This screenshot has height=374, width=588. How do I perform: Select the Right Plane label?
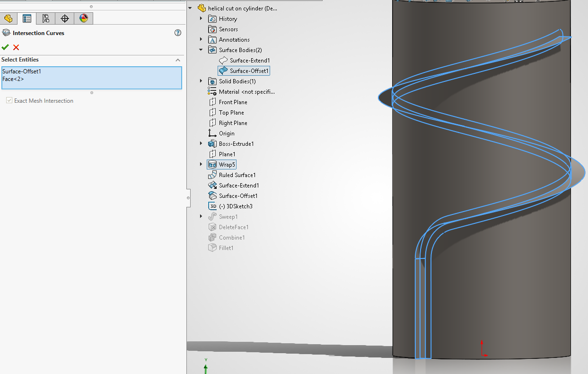click(x=233, y=123)
